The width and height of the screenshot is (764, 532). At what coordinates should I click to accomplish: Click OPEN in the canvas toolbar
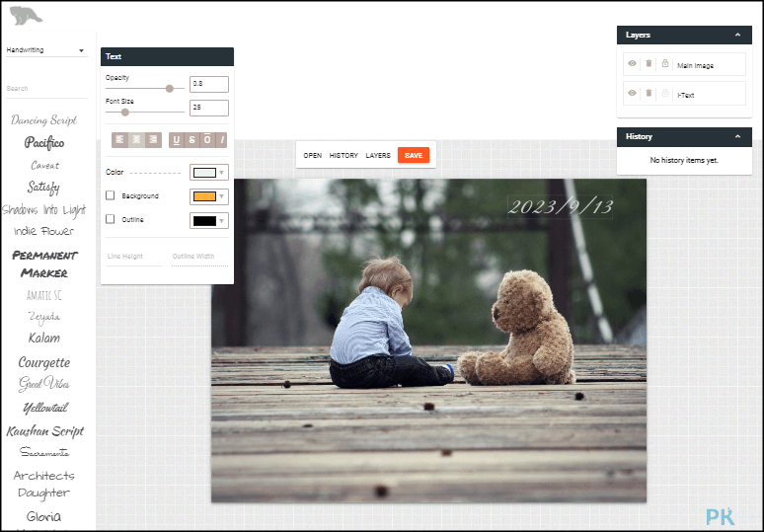tap(312, 155)
